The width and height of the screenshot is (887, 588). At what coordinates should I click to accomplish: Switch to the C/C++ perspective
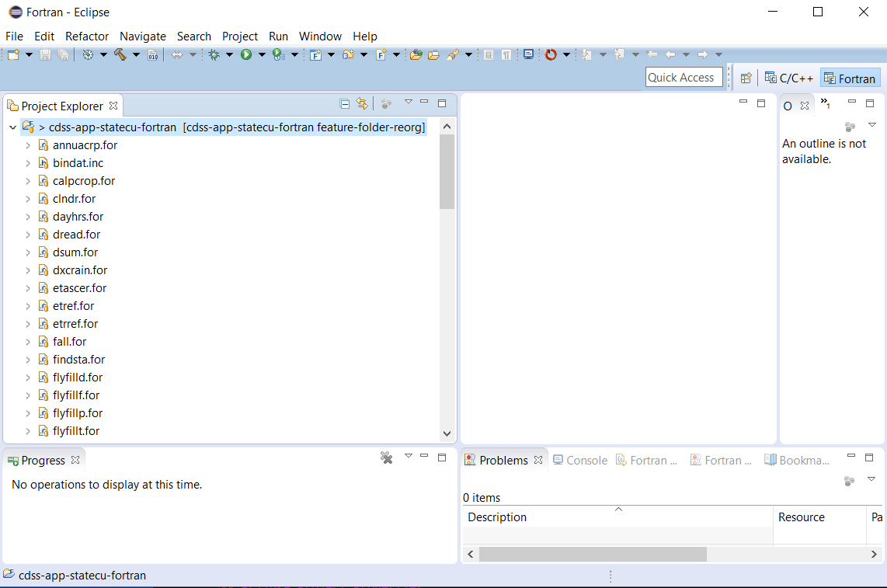789,77
